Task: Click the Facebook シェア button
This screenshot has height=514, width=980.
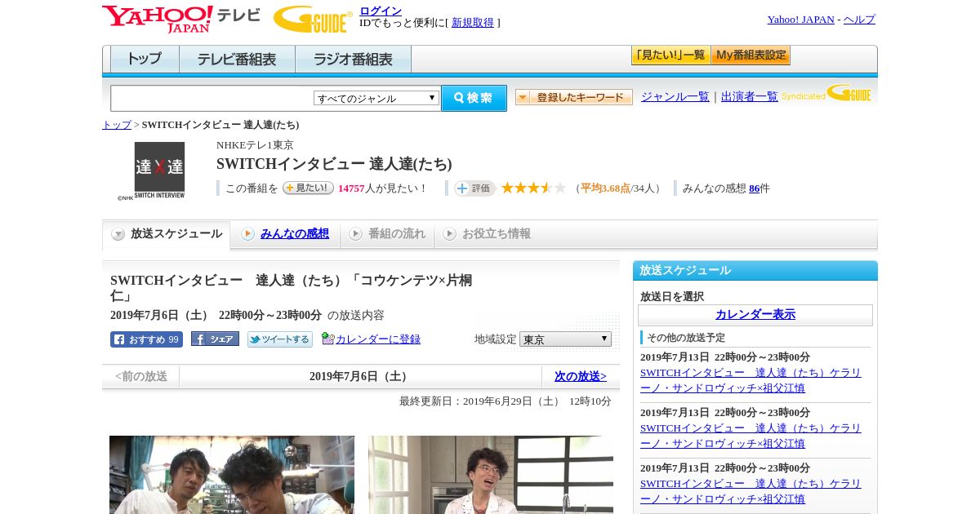Action: click(x=215, y=339)
